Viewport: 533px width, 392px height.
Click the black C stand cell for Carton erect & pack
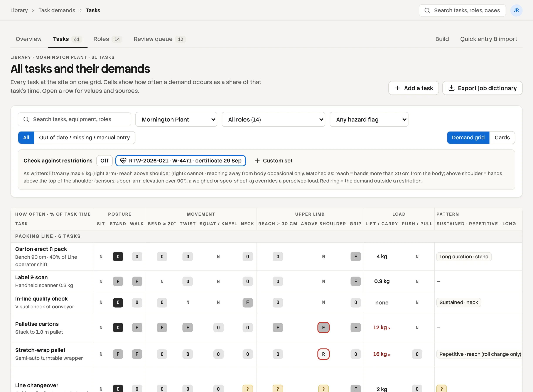click(x=118, y=257)
